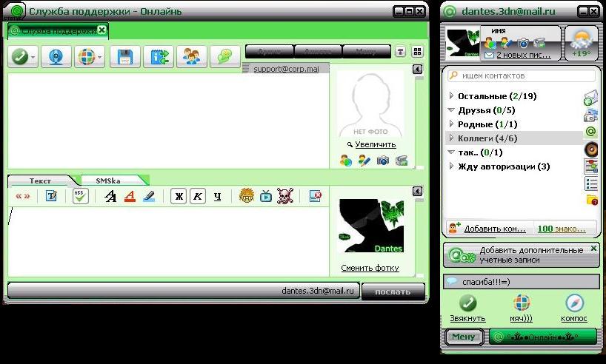Open message history with green arrows icon
606x364 pixels.
click(x=159, y=57)
